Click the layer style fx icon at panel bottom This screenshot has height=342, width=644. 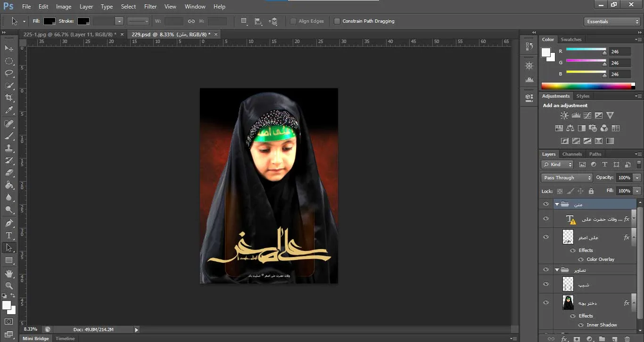tap(564, 339)
